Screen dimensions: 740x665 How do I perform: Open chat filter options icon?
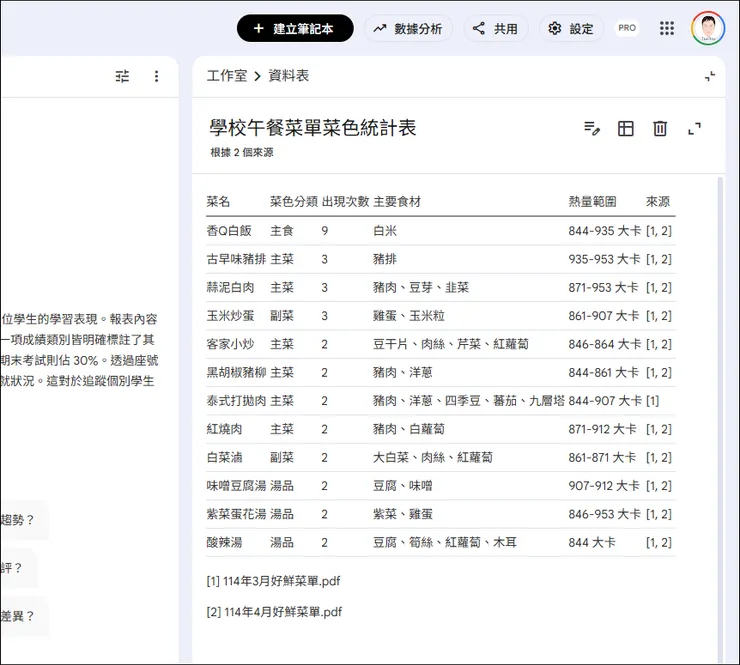point(122,76)
